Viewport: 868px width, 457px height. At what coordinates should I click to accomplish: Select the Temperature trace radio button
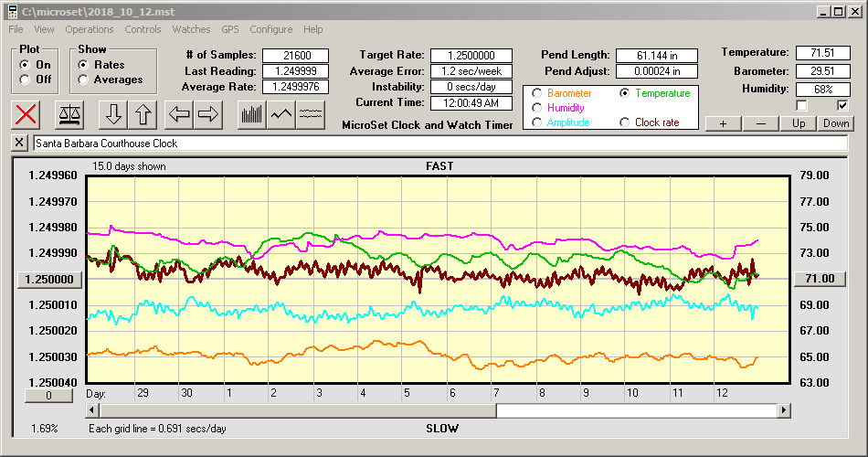[624, 93]
